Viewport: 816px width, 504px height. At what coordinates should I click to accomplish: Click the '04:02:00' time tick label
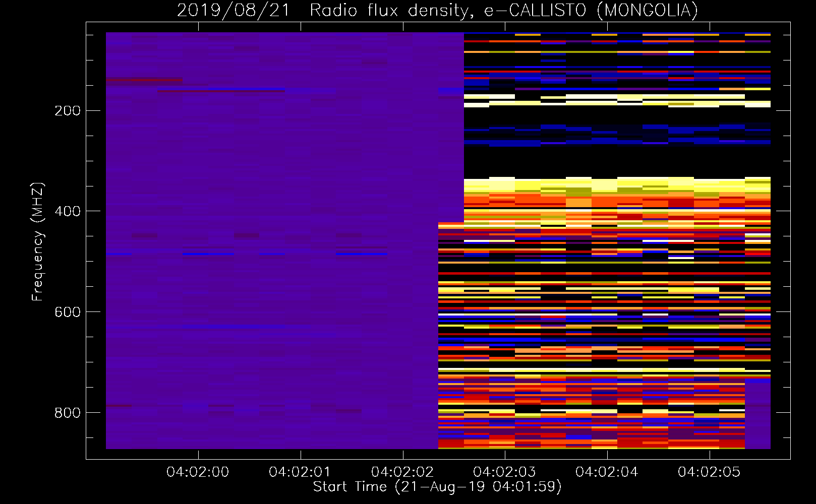pyautogui.click(x=198, y=472)
